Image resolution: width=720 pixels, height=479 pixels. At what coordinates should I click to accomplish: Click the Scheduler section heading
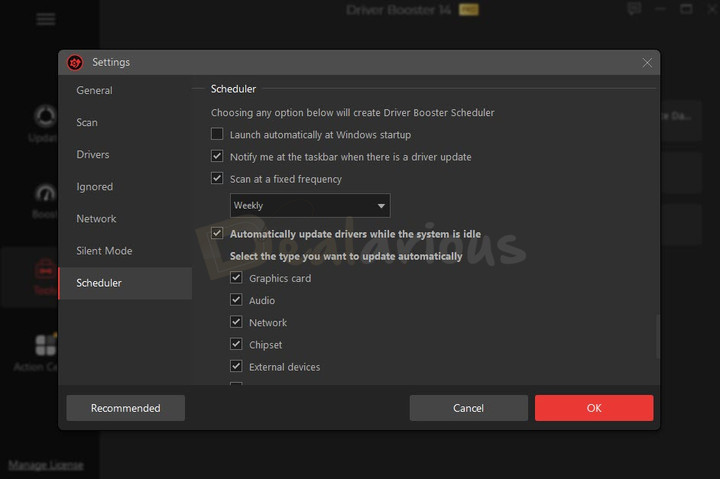click(233, 89)
